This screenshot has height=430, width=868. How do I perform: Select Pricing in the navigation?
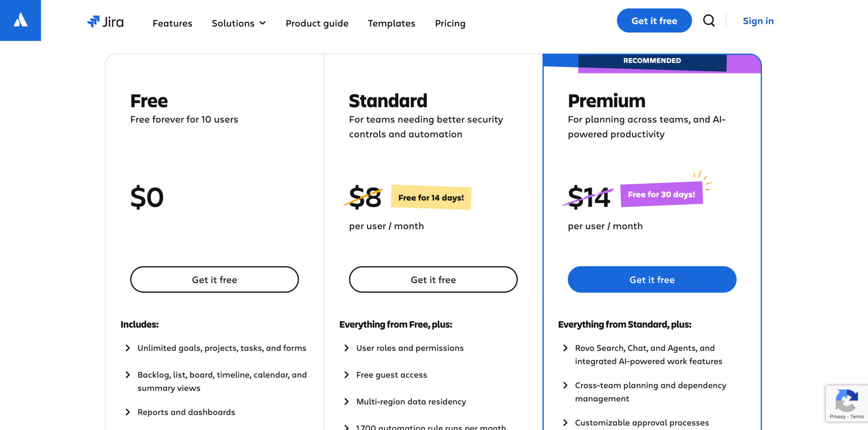[x=450, y=23]
